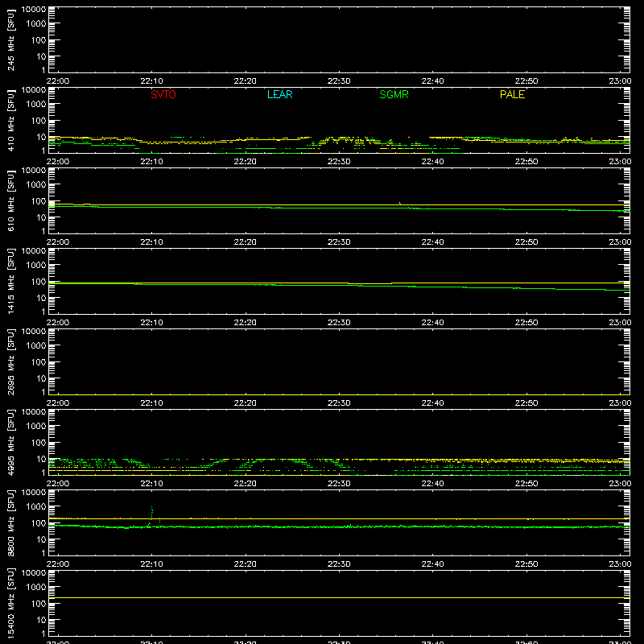Select the 245 MHz [SFU] axis title
The image size is (644, 644).
pos(10,39)
